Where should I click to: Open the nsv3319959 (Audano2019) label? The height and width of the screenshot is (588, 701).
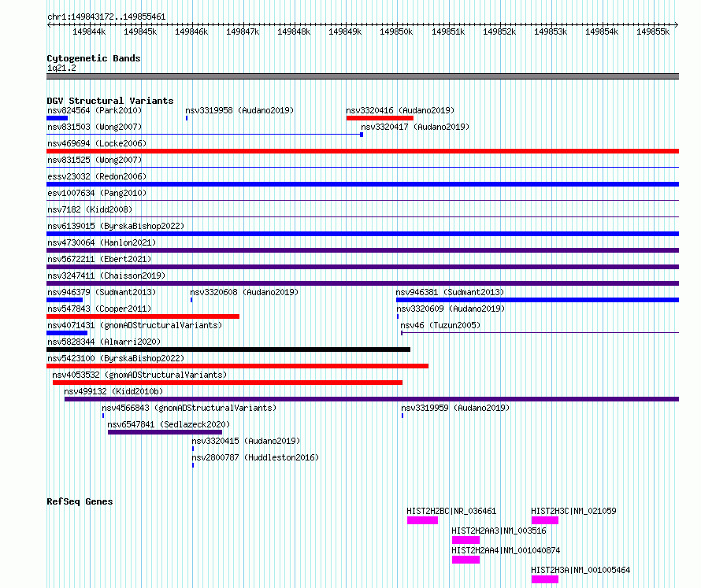point(455,408)
